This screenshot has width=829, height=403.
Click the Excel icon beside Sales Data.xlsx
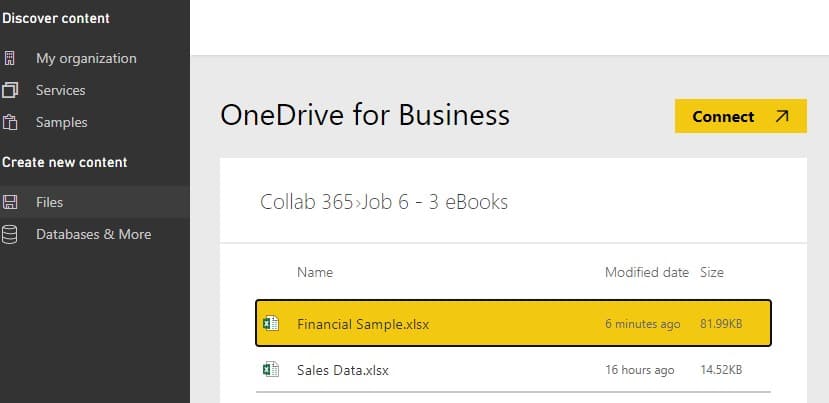pos(271,369)
